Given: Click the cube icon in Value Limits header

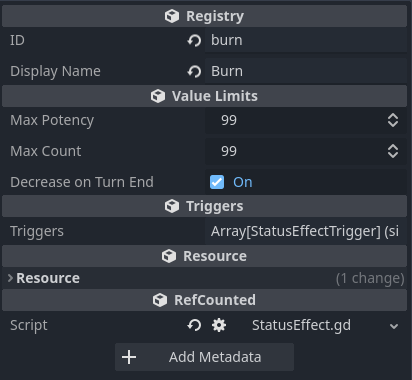Looking at the screenshot, I should (158, 96).
